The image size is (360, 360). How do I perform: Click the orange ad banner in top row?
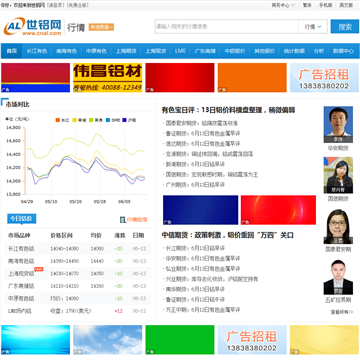(252, 78)
